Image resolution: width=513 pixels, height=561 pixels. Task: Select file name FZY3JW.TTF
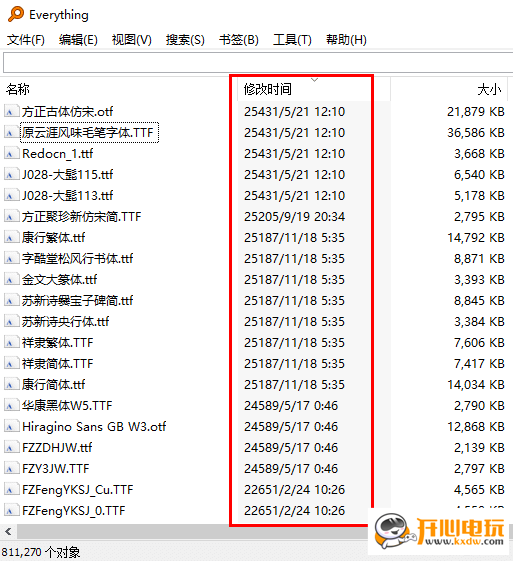click(x=56, y=468)
